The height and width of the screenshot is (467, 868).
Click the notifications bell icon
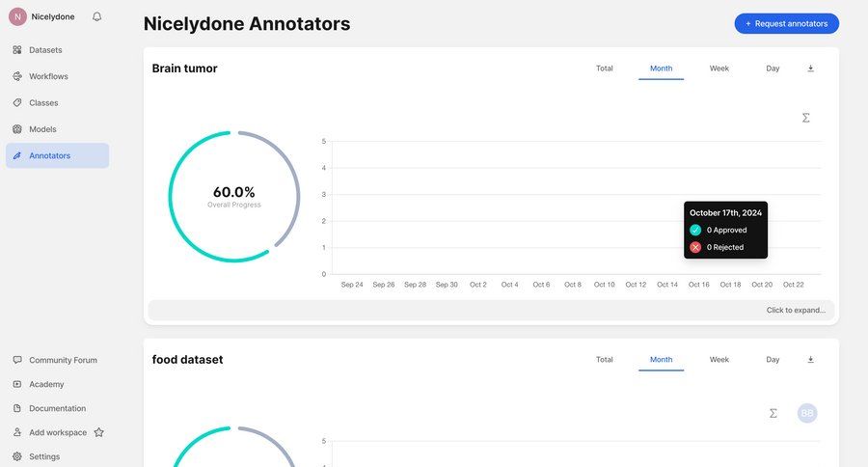coord(96,16)
